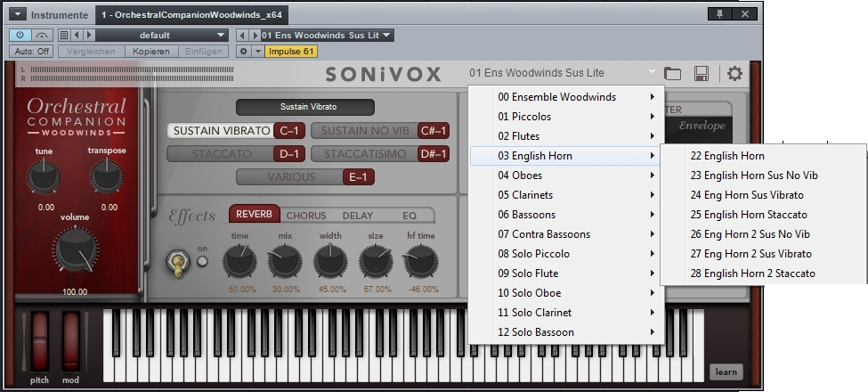Open the gear settings icon beside Impulse 61
868x392 pixels.
[x=243, y=52]
